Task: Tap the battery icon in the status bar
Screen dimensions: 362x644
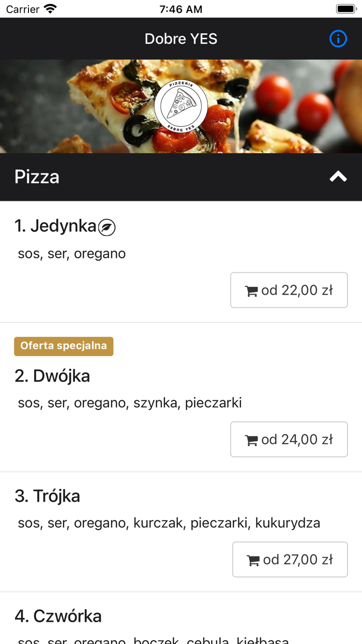Action: pyautogui.click(x=345, y=8)
